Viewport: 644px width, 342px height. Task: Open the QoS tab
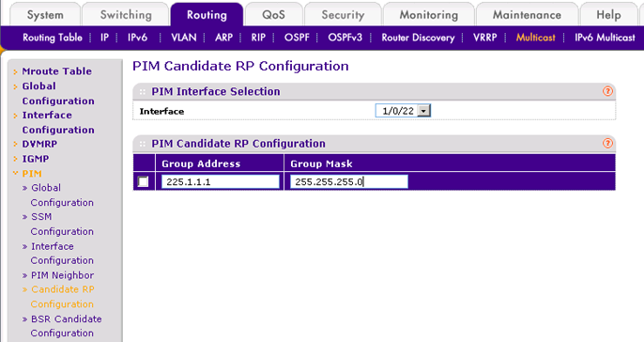pyautogui.click(x=273, y=15)
